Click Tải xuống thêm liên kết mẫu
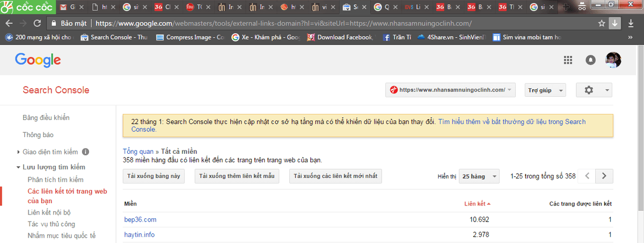 (x=237, y=176)
